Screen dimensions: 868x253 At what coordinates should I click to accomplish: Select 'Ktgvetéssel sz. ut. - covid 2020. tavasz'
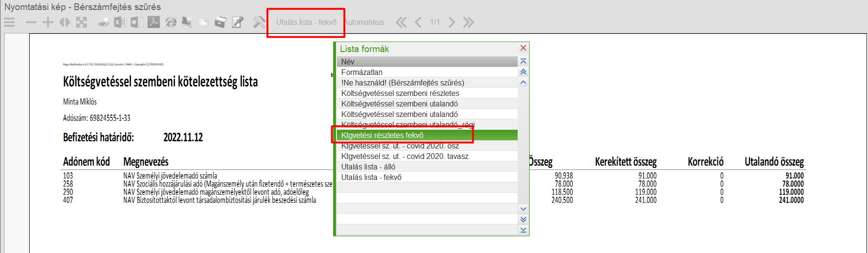point(427,156)
